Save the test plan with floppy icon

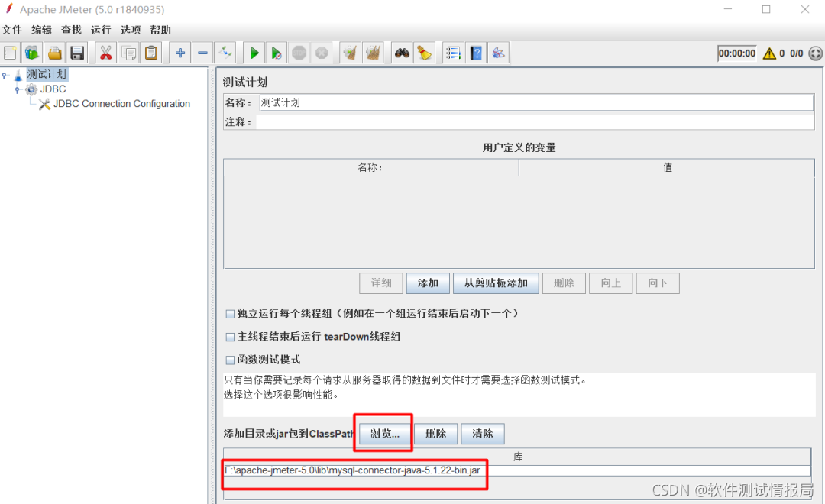pos(77,53)
